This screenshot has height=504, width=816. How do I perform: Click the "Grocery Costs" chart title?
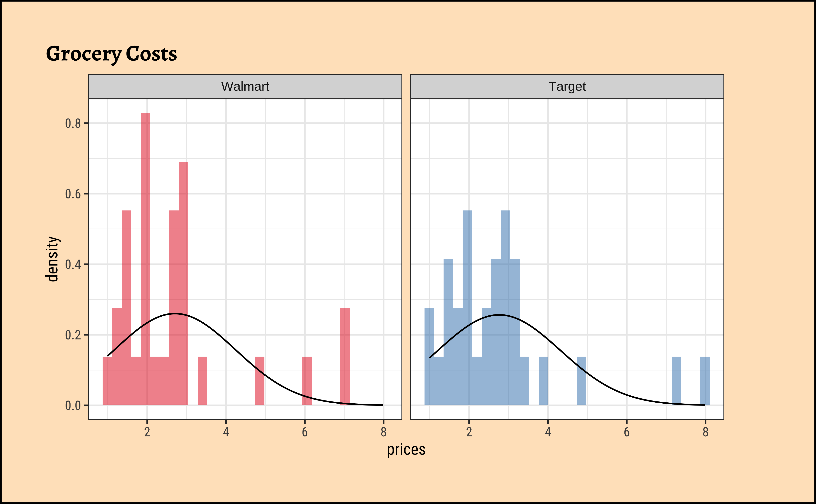[111, 54]
